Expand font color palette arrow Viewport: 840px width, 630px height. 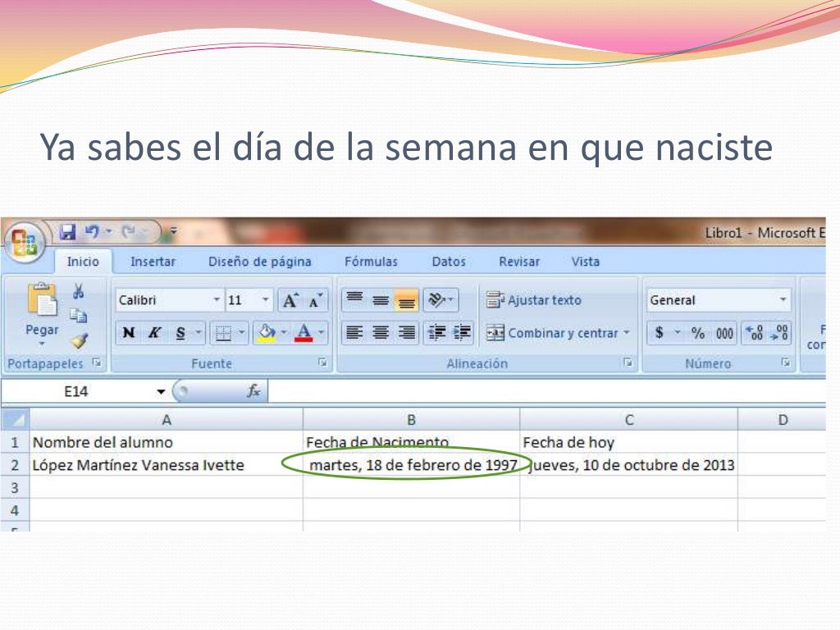[x=321, y=333]
